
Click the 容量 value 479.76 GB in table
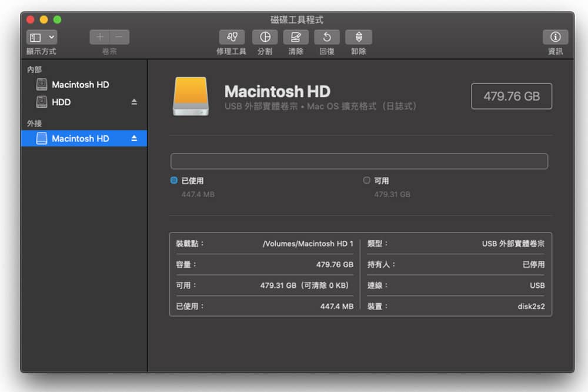335,265
